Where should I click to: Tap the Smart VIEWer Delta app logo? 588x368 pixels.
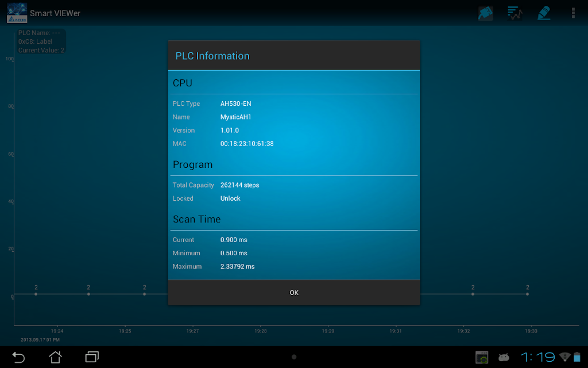point(17,13)
